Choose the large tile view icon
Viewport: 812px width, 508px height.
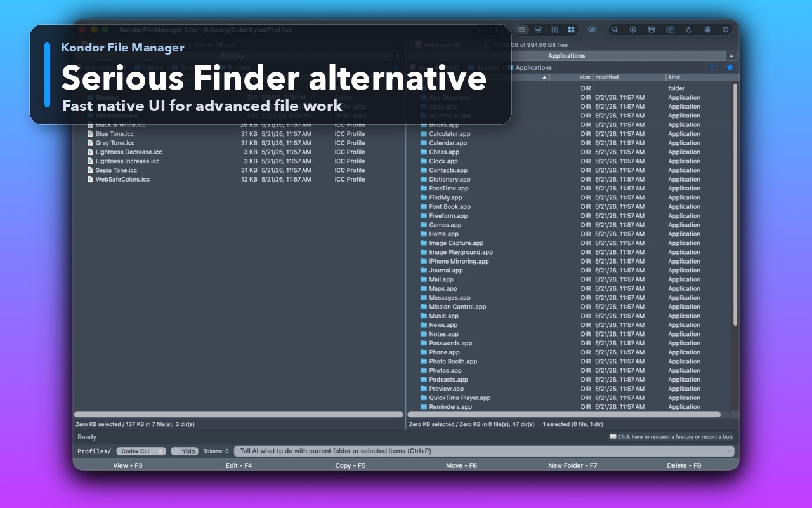click(571, 30)
